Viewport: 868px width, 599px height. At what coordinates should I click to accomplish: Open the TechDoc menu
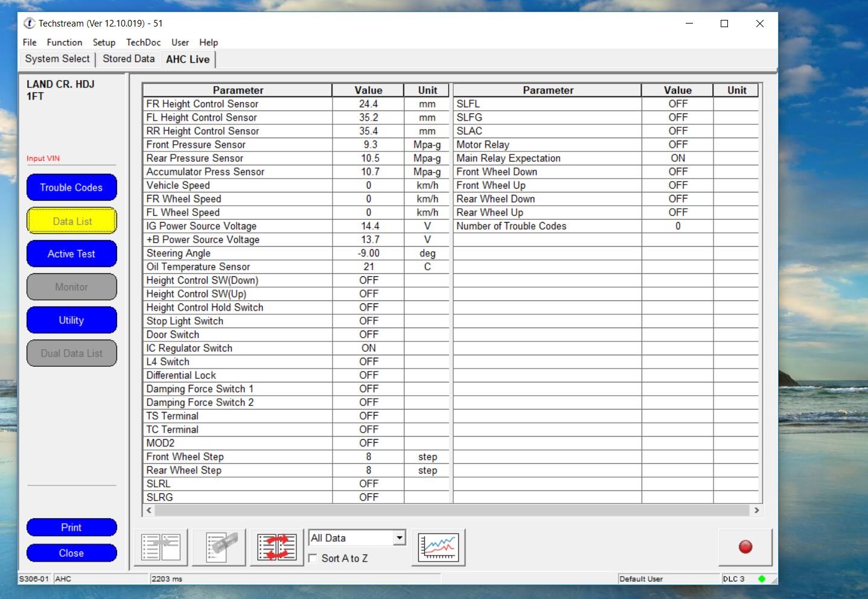pyautogui.click(x=143, y=42)
